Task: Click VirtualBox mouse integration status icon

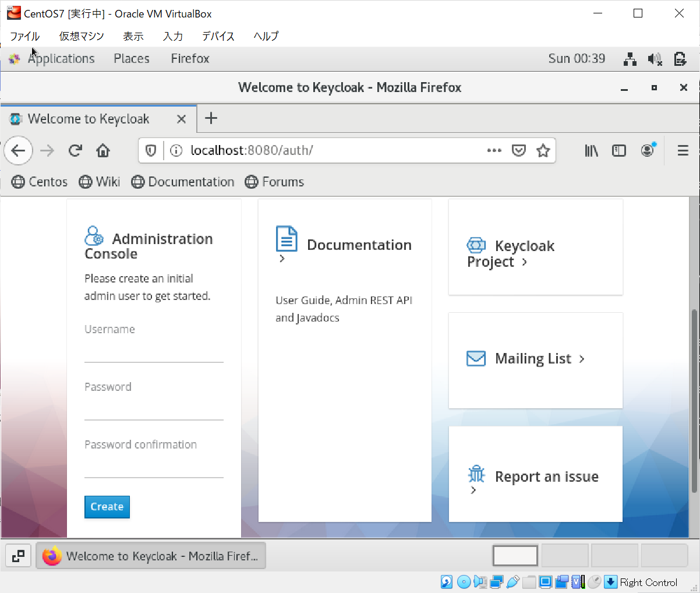Action: [595, 582]
